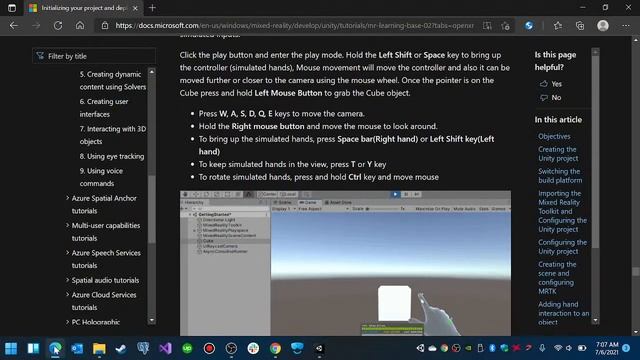This screenshot has width=640, height=360.
Task: Rate the page helpful with Yes
Action: tap(551, 84)
